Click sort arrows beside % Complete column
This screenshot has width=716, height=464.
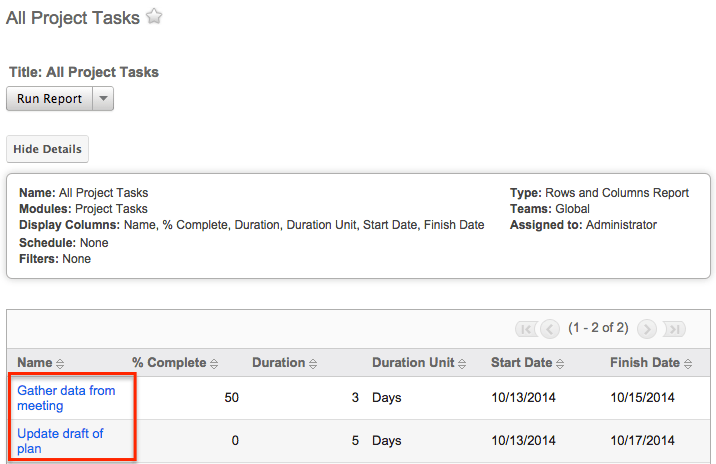(x=214, y=364)
